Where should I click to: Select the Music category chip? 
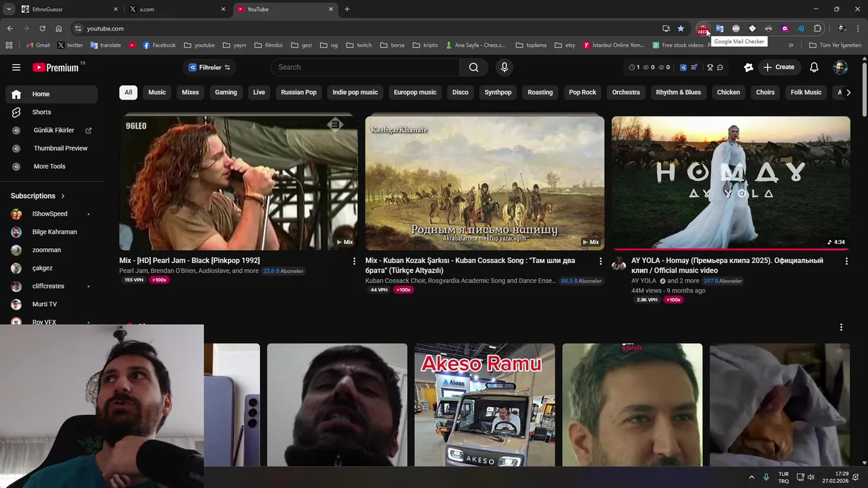coord(157,92)
